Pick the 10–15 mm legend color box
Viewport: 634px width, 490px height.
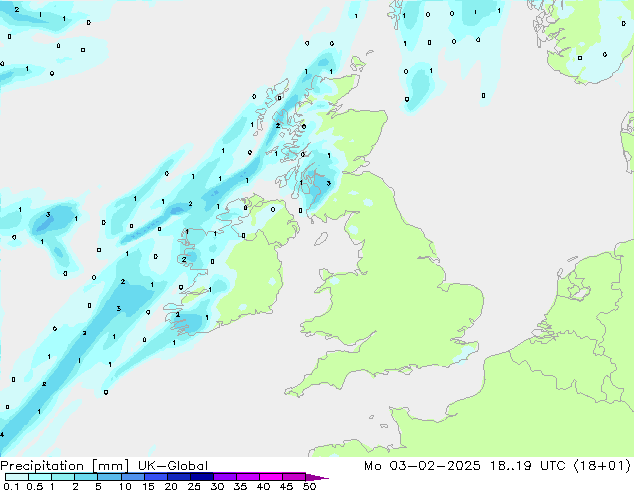coord(133,477)
